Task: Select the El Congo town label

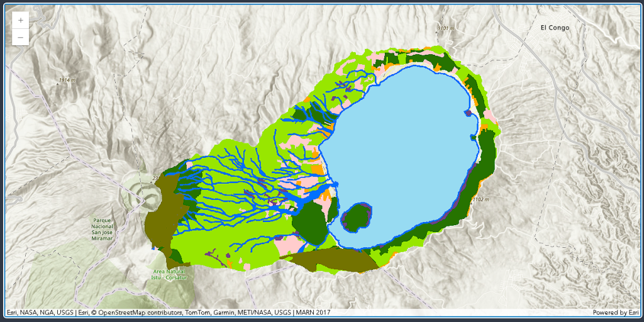Action: click(x=553, y=28)
